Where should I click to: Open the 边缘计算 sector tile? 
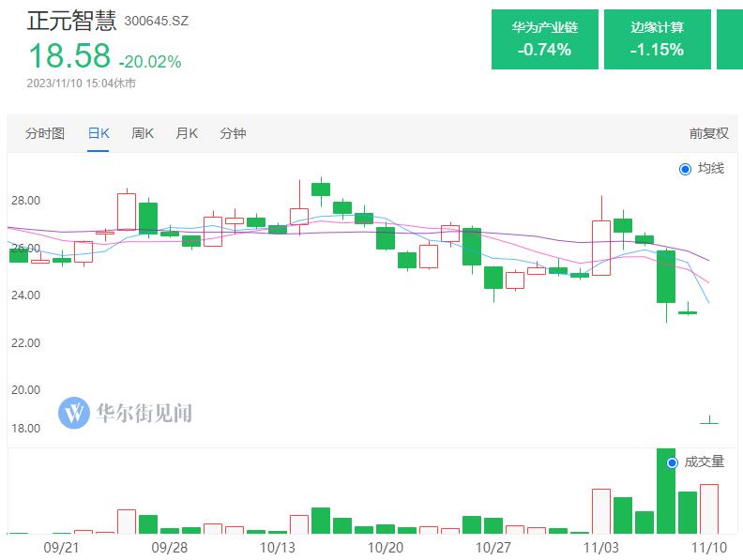tap(658, 39)
